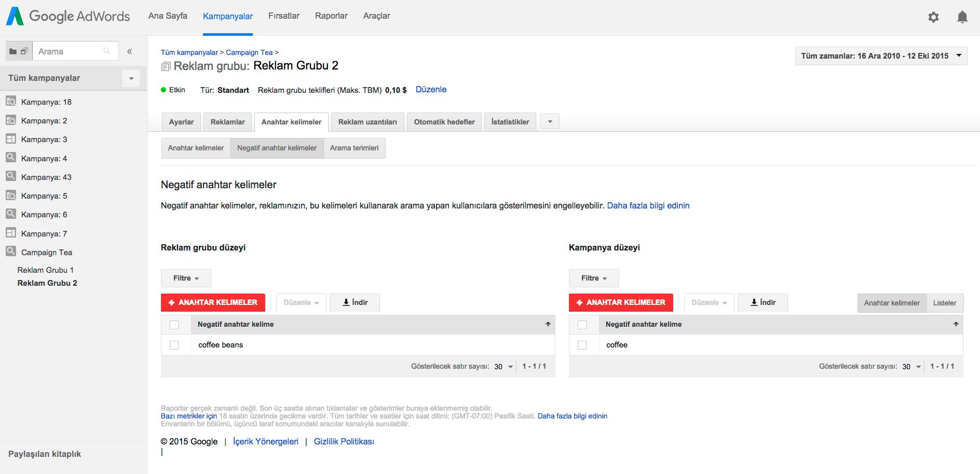Open the date range dropdown
Image resolution: width=980 pixels, height=474 pixels.
tap(881, 56)
